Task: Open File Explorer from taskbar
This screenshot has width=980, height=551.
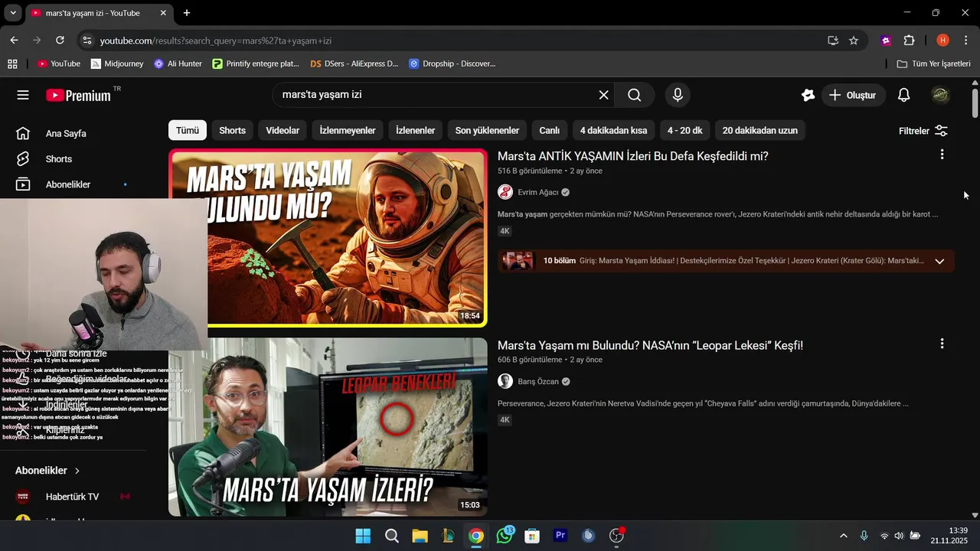Action: point(420,536)
